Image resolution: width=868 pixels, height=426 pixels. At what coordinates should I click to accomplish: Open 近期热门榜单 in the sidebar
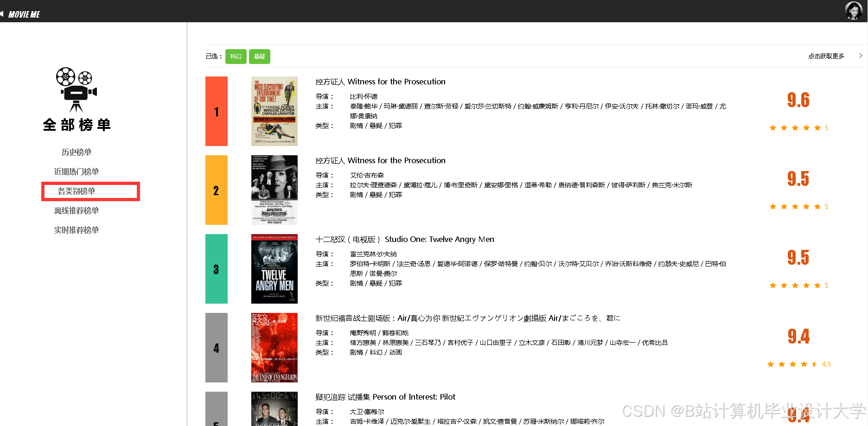77,172
